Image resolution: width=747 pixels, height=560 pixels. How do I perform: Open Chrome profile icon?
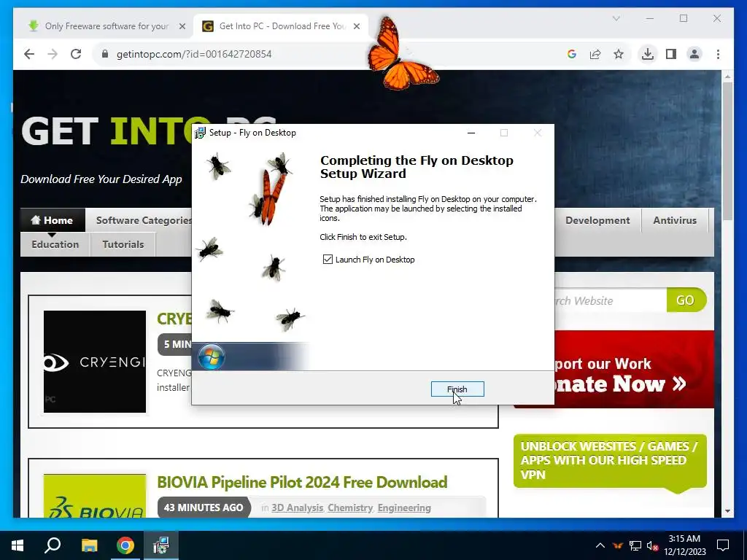694,54
